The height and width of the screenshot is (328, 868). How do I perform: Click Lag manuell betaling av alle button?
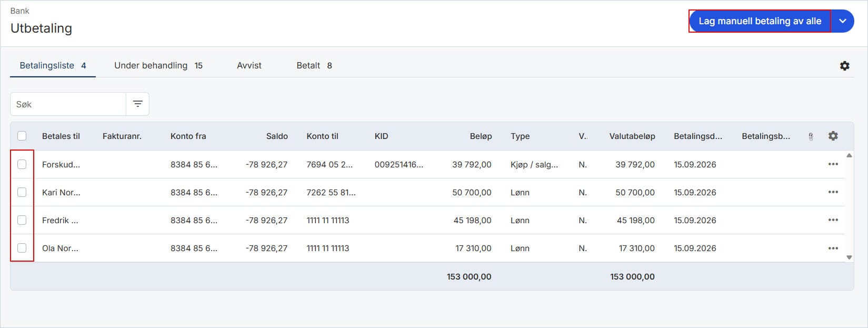coord(760,21)
